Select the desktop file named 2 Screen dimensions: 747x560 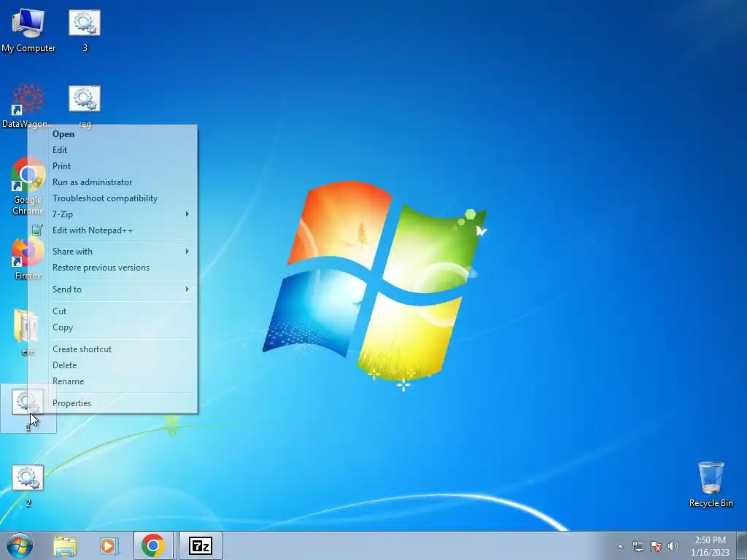[x=28, y=486]
